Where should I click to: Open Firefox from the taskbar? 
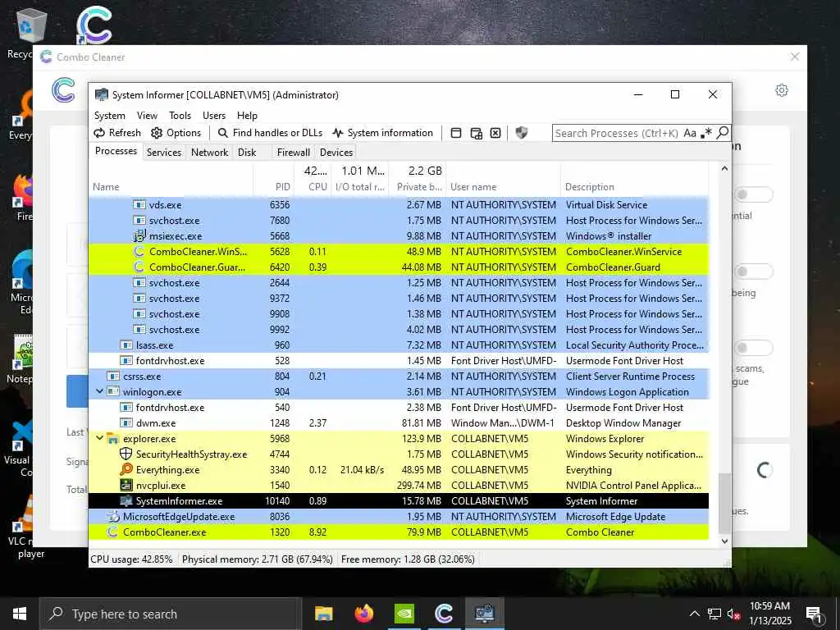pos(364,614)
